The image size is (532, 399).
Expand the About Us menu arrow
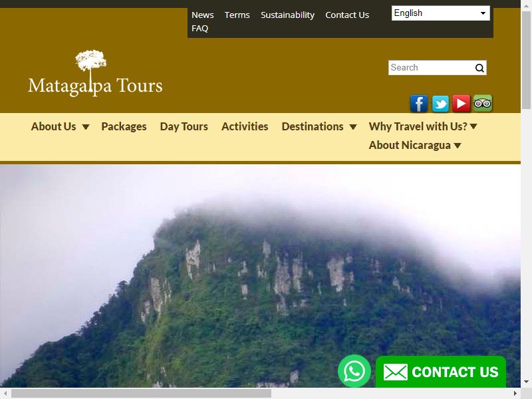(86, 127)
